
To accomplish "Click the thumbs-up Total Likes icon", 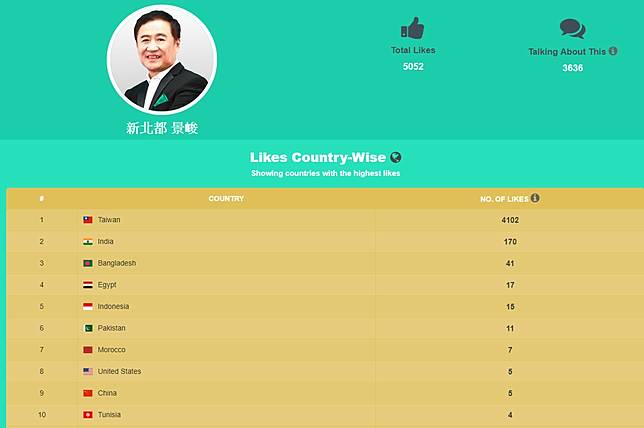I will pos(412,28).
